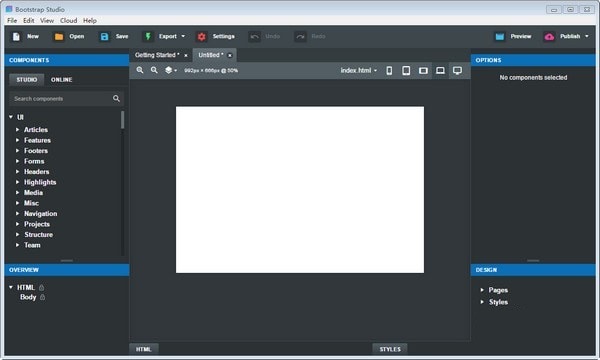Click the Save disk icon

(x=104, y=36)
